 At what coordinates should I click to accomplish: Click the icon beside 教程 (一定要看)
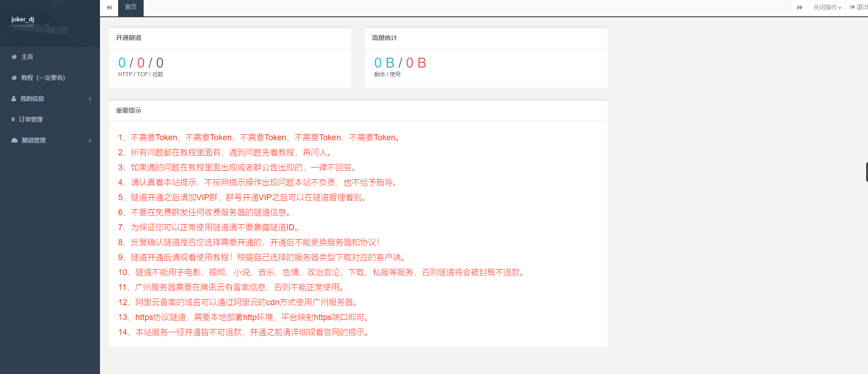(14, 78)
